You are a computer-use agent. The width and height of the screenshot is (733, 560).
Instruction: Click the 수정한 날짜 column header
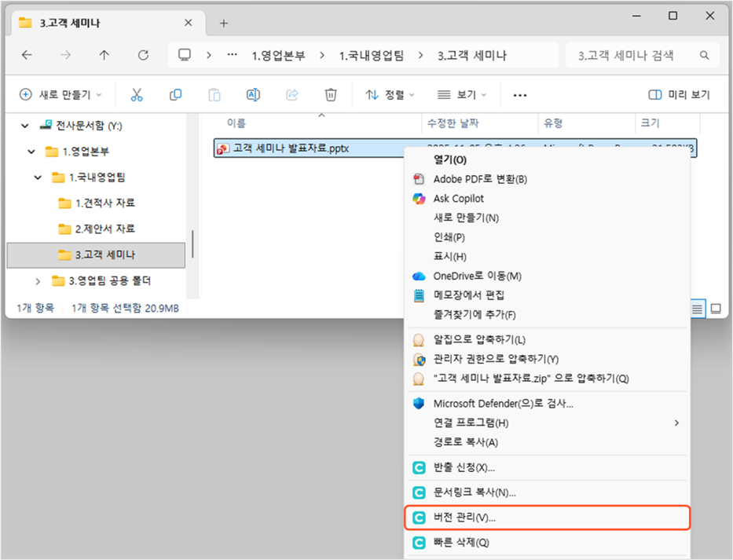(453, 123)
